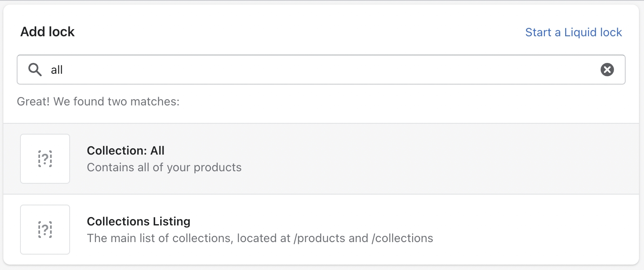The image size is (644, 270).
Task: Select the "Collections Listing" result title
Action: [138, 221]
